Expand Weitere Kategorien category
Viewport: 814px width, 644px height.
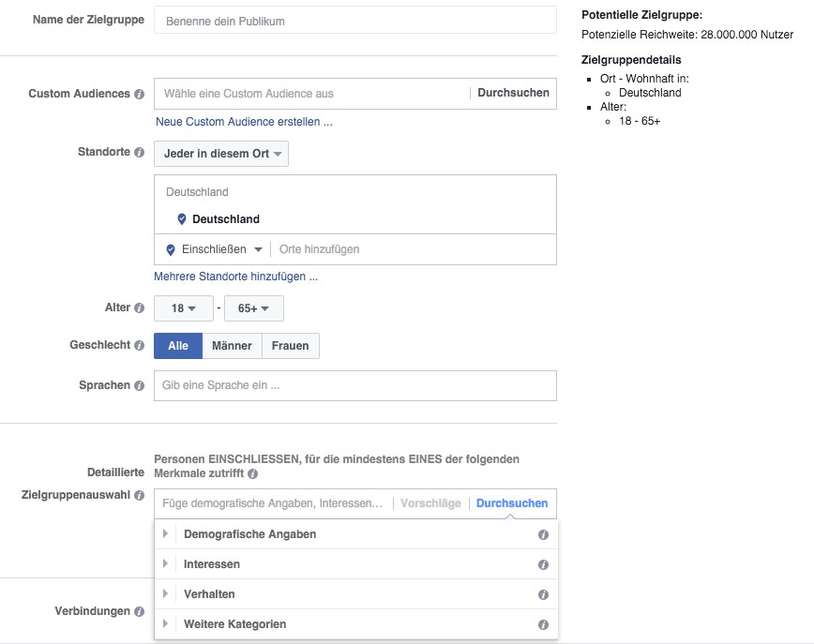(165, 623)
